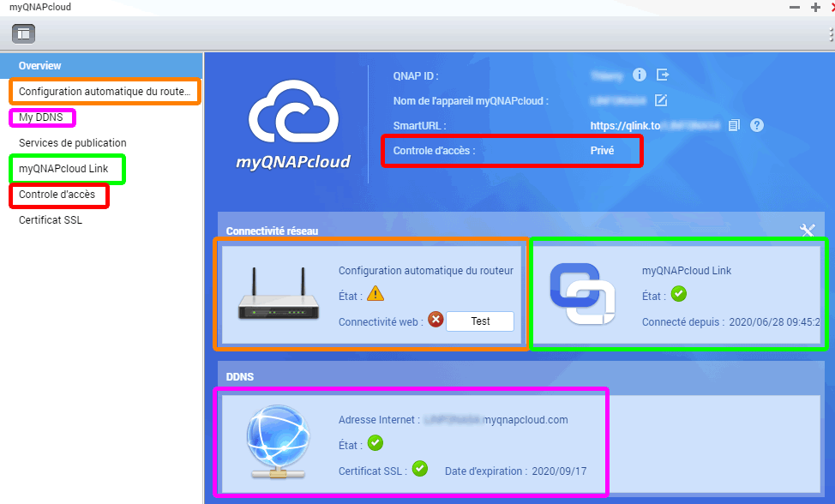Select myQNAPcloud Link in sidebar
835x504 pixels.
(64, 169)
